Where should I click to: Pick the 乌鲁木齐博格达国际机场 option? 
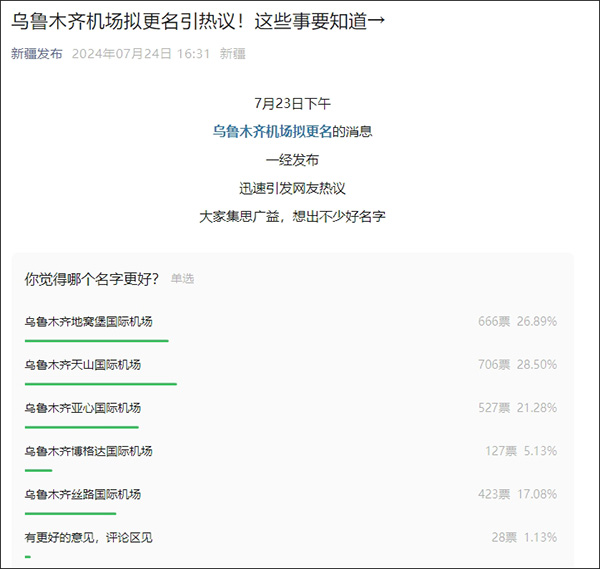(89, 451)
